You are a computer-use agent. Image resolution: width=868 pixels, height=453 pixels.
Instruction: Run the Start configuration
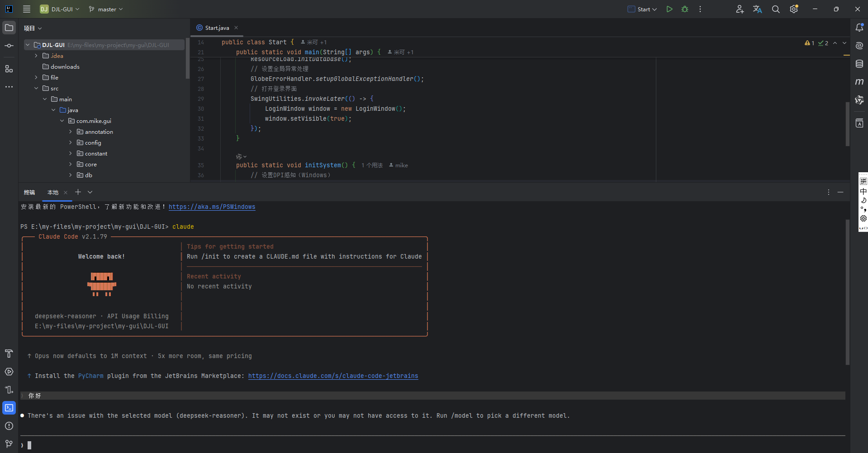[669, 9]
